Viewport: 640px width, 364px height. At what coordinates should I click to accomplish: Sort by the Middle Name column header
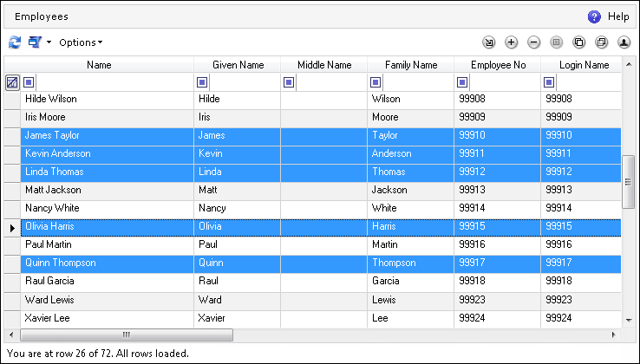point(324,65)
